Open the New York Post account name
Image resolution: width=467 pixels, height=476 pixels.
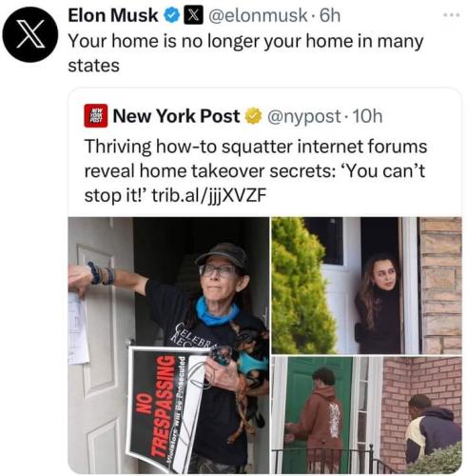coord(176,116)
